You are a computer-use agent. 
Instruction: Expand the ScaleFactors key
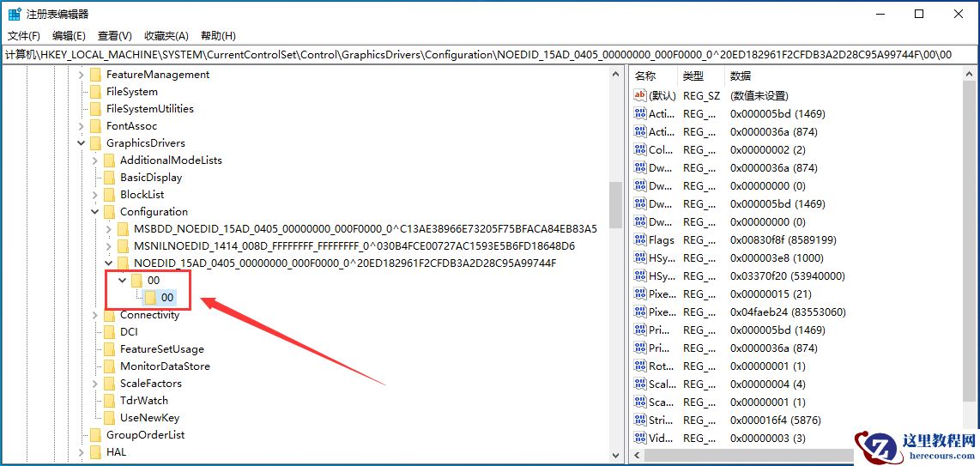coord(95,384)
